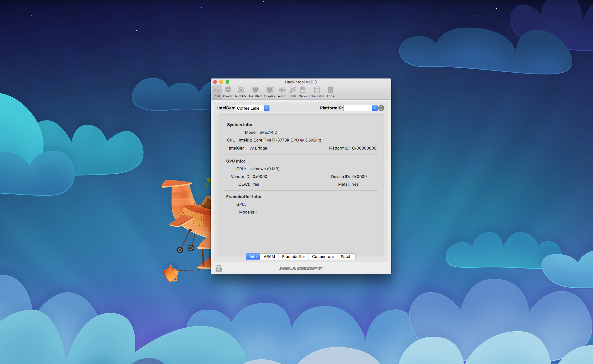
Task: Switch to the Connectors tab
Action: point(323,256)
